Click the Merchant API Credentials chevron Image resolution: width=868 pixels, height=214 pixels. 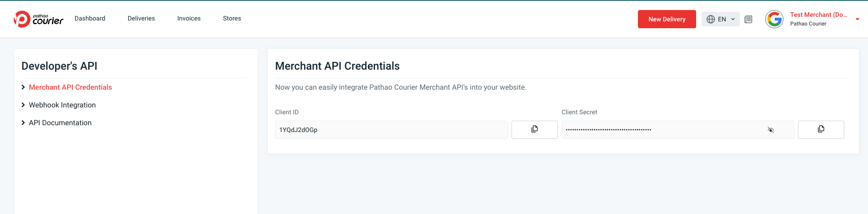tap(23, 87)
